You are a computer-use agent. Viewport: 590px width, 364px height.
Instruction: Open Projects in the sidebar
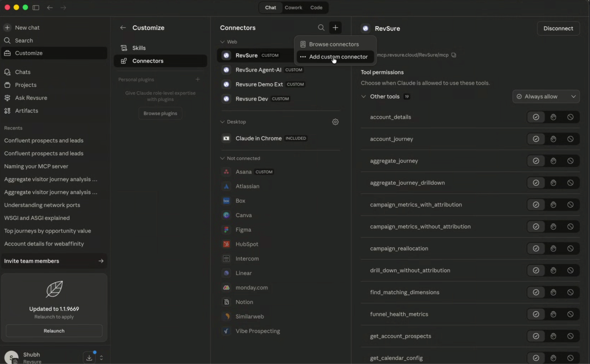54,85
